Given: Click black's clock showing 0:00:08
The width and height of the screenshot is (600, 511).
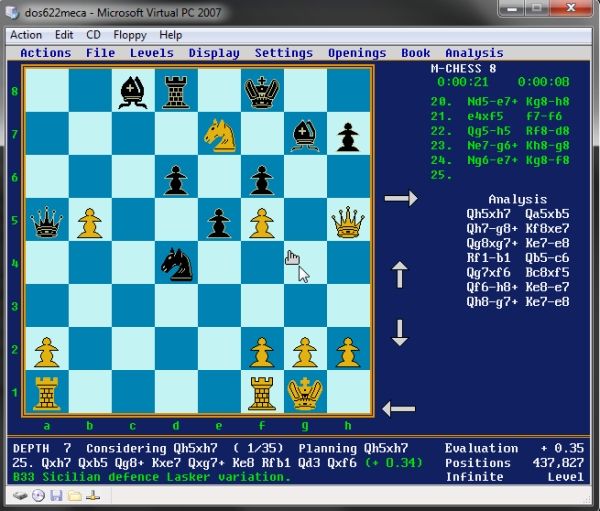Looking at the screenshot, I should pos(543,82).
